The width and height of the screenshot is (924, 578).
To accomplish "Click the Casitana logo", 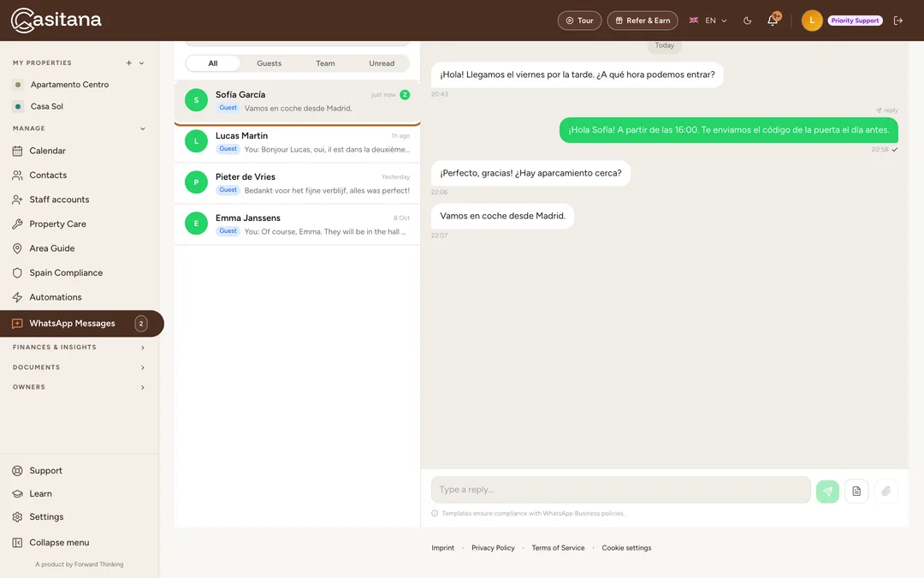I will pyautogui.click(x=56, y=21).
